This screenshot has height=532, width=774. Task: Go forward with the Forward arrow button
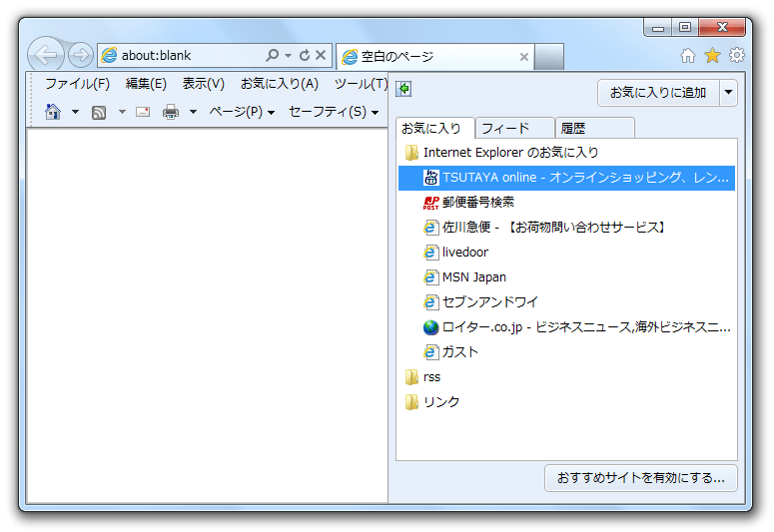tap(81, 55)
